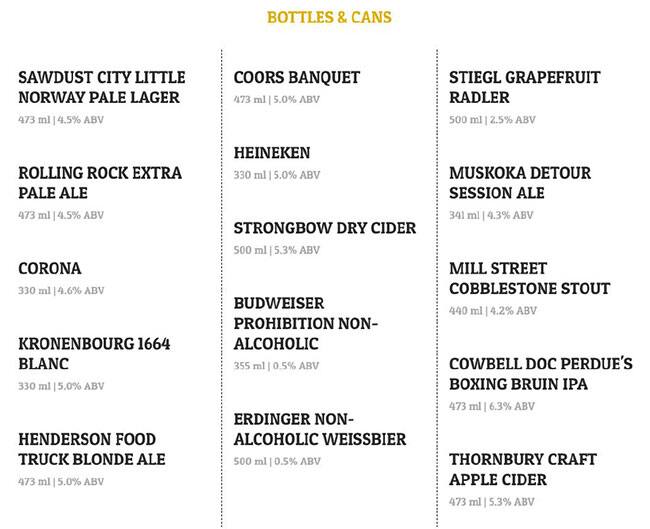Open the Coors Banquet entry
650x529 pixels.
pos(296,77)
